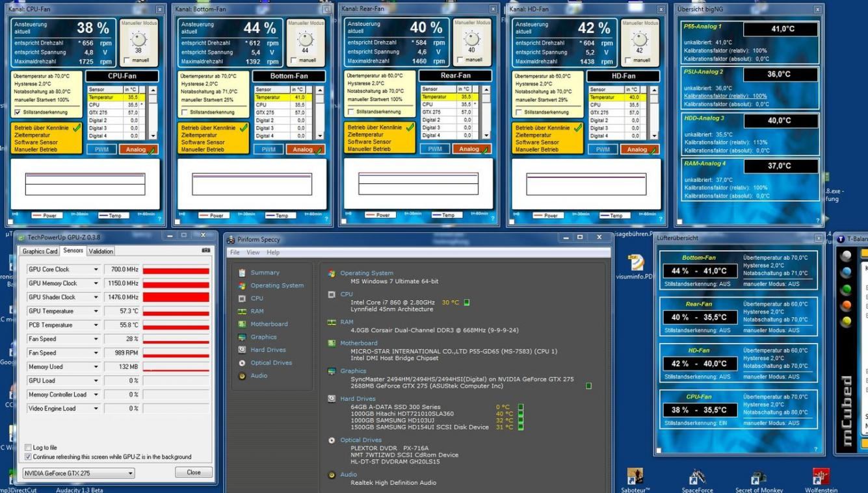Enable manuell checkbox in HD-Fan window
Image resolution: width=868 pixels, height=493 pixels.
[628, 60]
